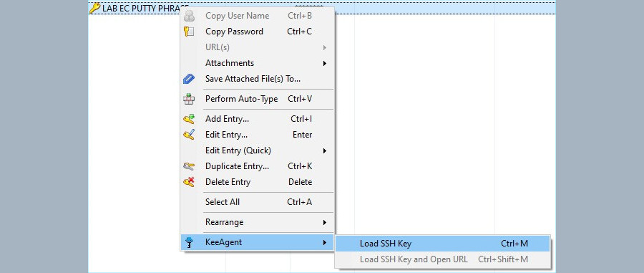Image resolution: width=644 pixels, height=273 pixels.
Task: Select Duplicate Entry... menu item
Action: pos(257,166)
